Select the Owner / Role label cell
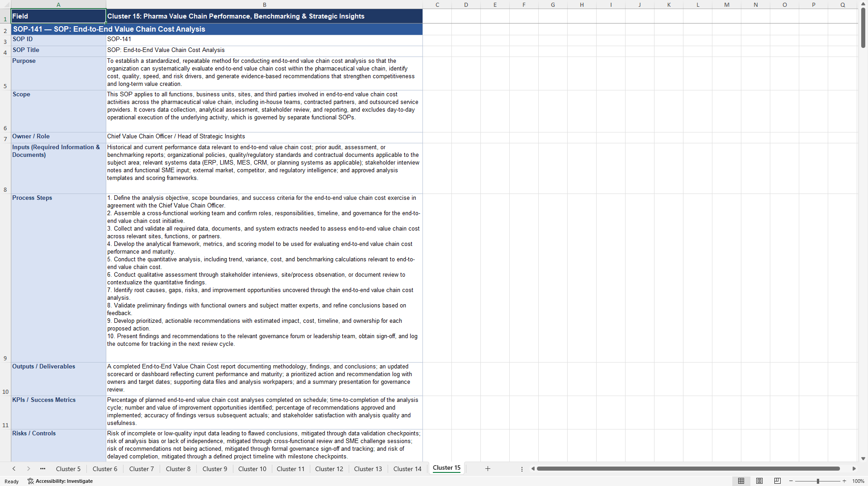Viewport: 868px width, 486px height. [58, 137]
